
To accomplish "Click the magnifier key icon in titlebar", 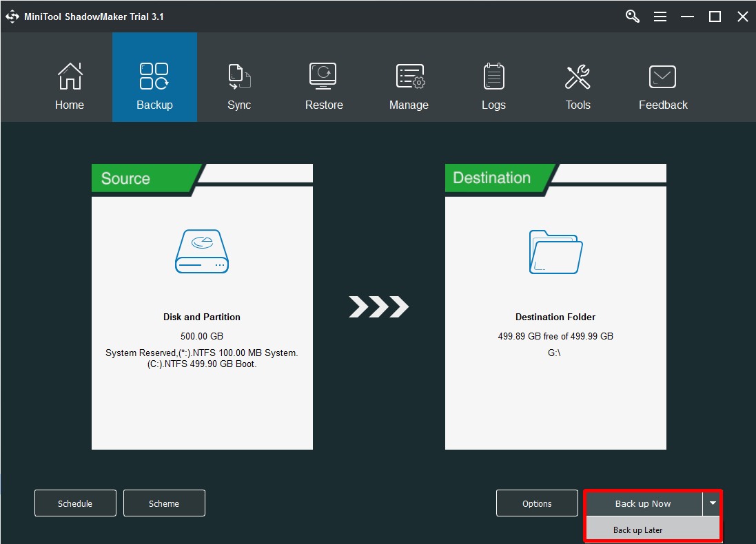I will (x=632, y=16).
